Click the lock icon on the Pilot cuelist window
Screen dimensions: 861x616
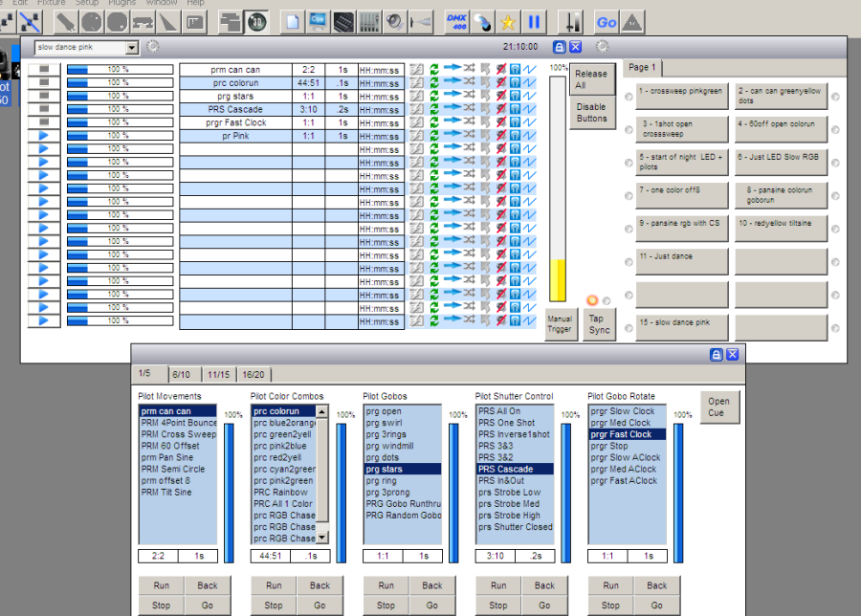pos(716,355)
